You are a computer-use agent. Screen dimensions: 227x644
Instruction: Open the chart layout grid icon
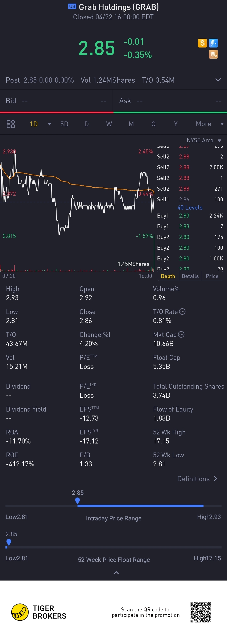click(x=11, y=124)
